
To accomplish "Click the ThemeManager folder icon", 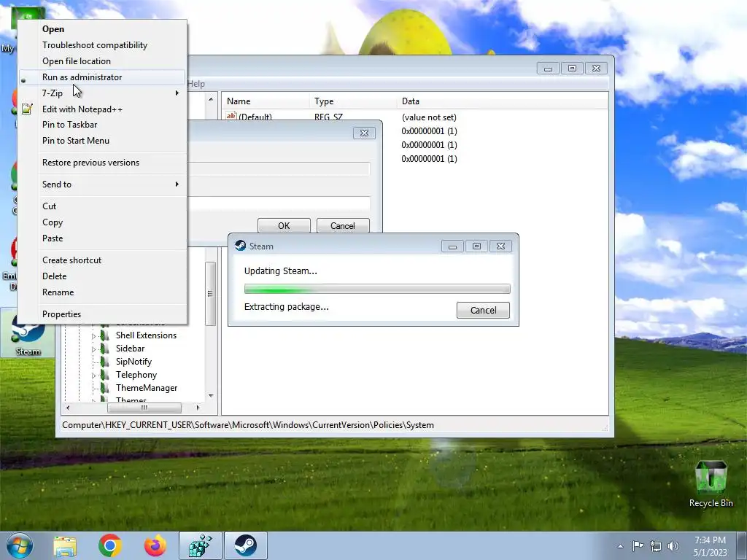I will coord(105,388).
